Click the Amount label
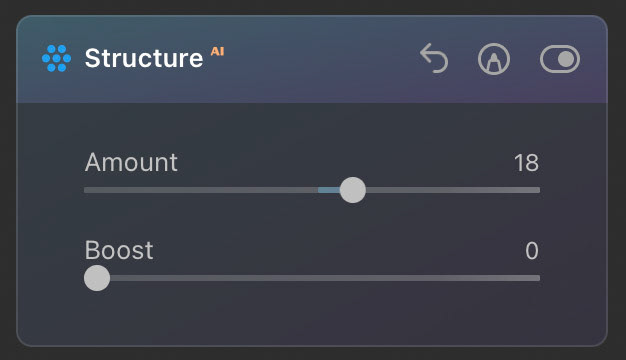The image size is (626, 360). coord(131,162)
